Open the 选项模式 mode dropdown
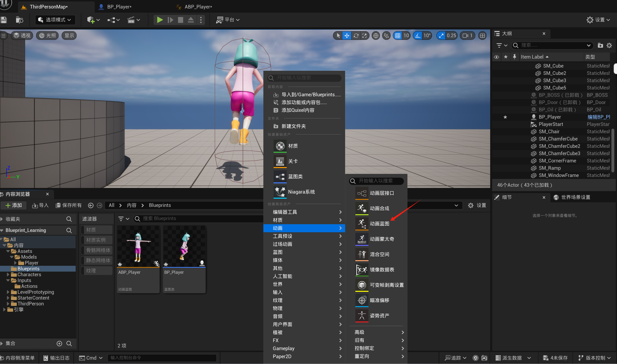The height and width of the screenshot is (364, 617). 55,20
